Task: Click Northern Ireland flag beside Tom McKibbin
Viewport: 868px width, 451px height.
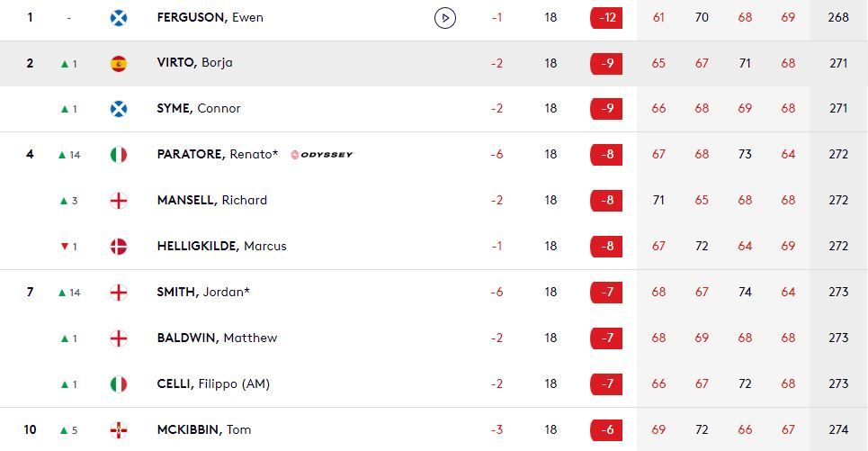Action: point(118,429)
